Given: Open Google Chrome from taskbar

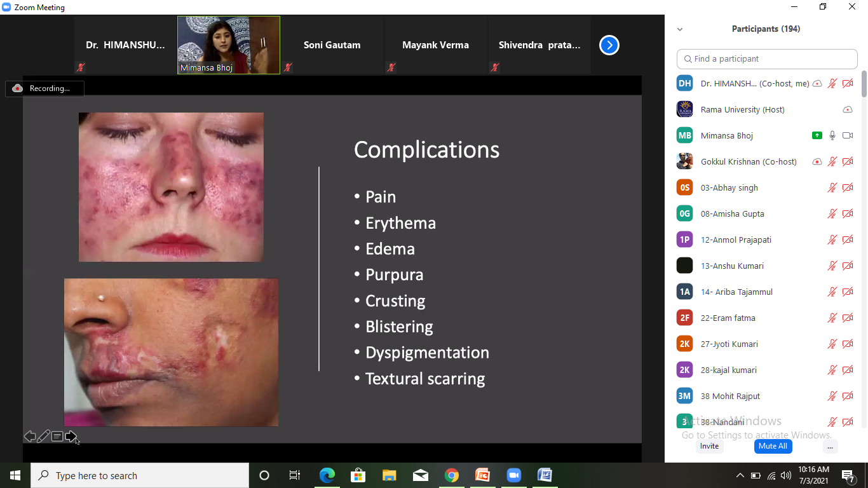Looking at the screenshot, I should (451, 475).
